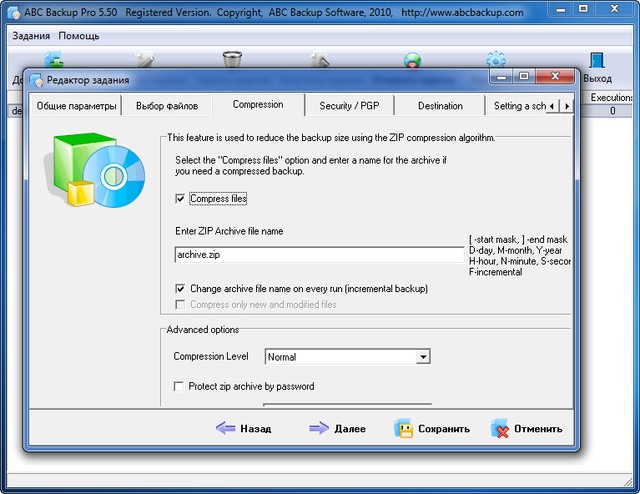Open the Задания menu
Image resolution: width=640 pixels, height=494 pixels.
click(31, 35)
